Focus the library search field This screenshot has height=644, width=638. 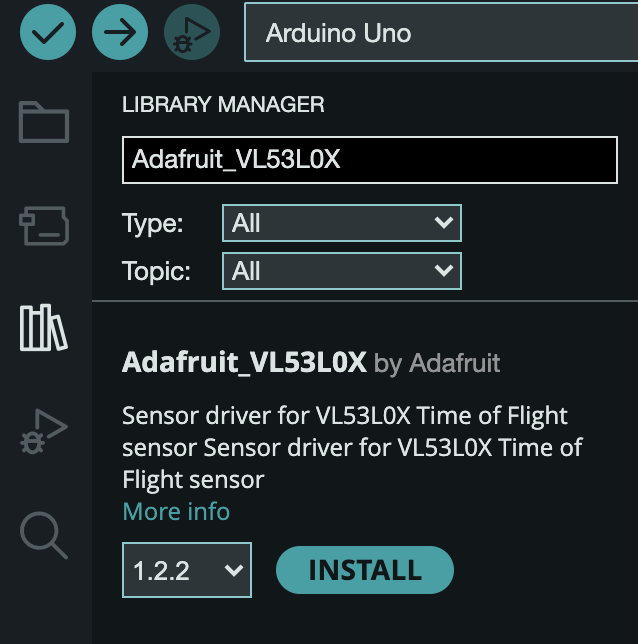370,160
